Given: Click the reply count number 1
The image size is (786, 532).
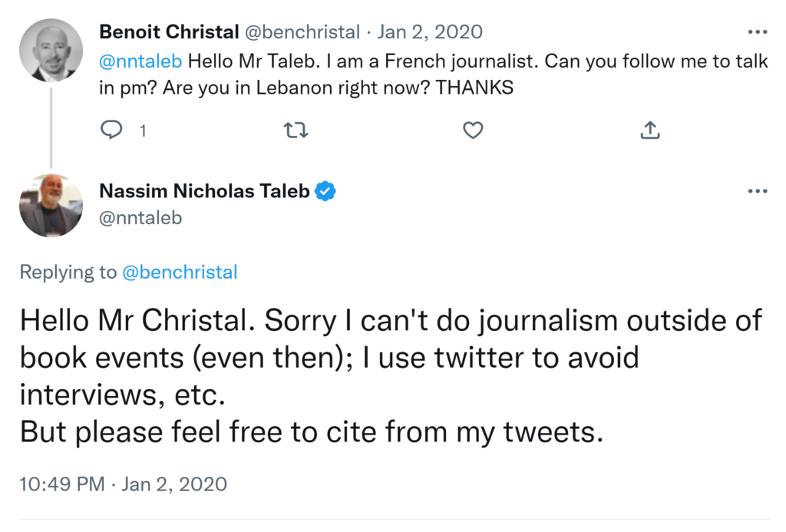Looking at the screenshot, I should tap(143, 131).
